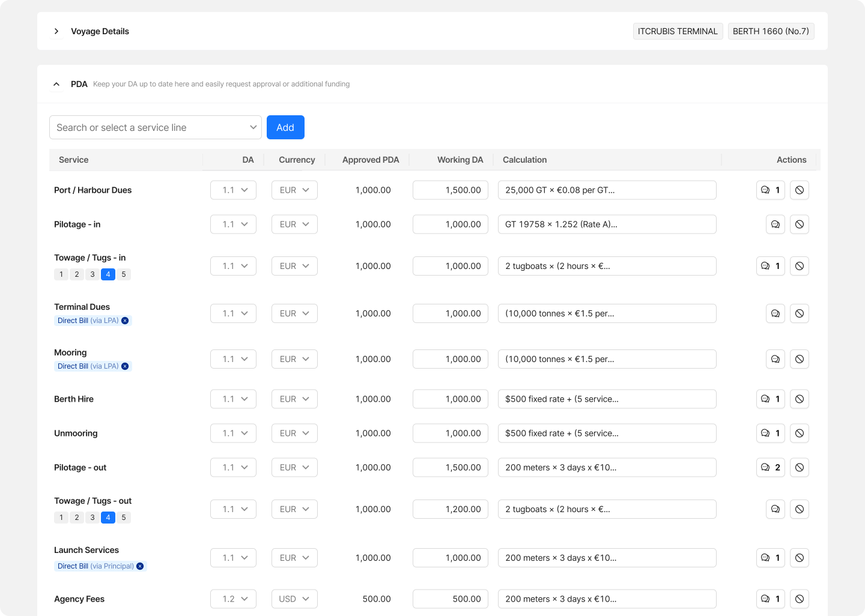Select tug count 1 for Towage - in
The height and width of the screenshot is (616, 865).
coord(61,274)
